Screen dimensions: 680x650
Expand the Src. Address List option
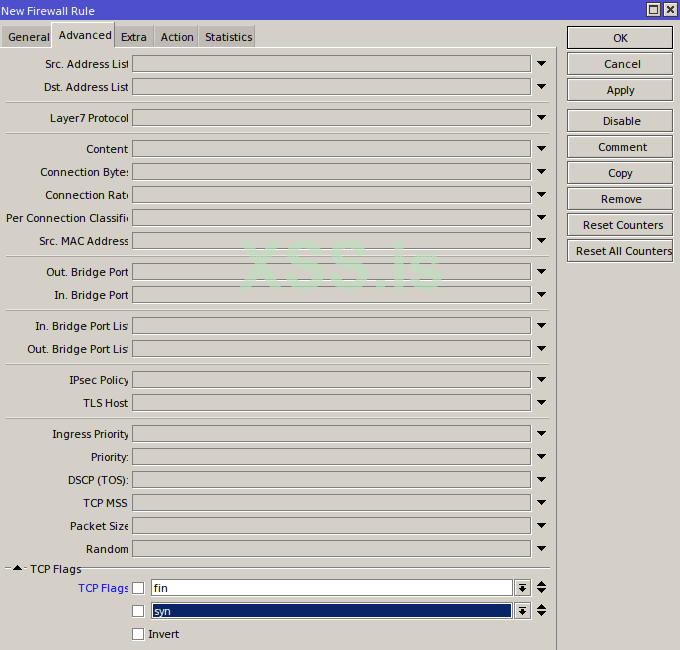541,64
